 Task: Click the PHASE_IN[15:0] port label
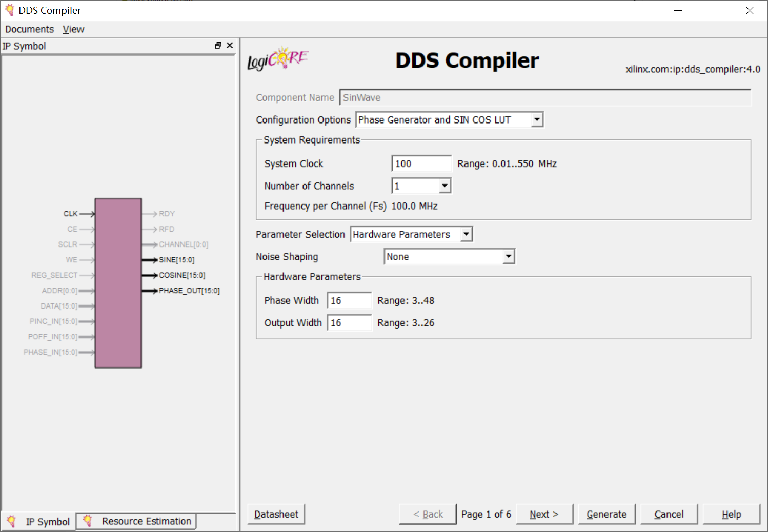click(x=50, y=352)
